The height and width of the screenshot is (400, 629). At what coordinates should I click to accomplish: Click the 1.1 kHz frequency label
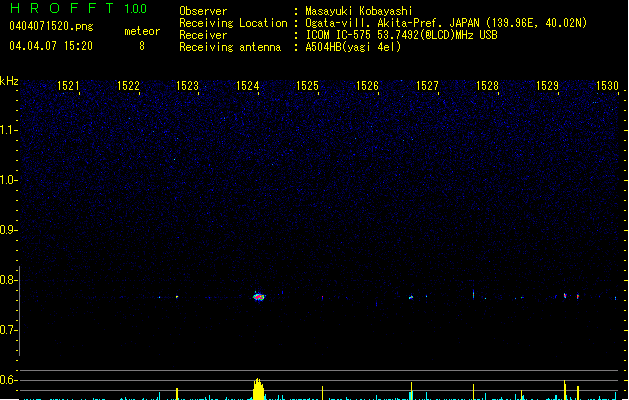[8, 130]
